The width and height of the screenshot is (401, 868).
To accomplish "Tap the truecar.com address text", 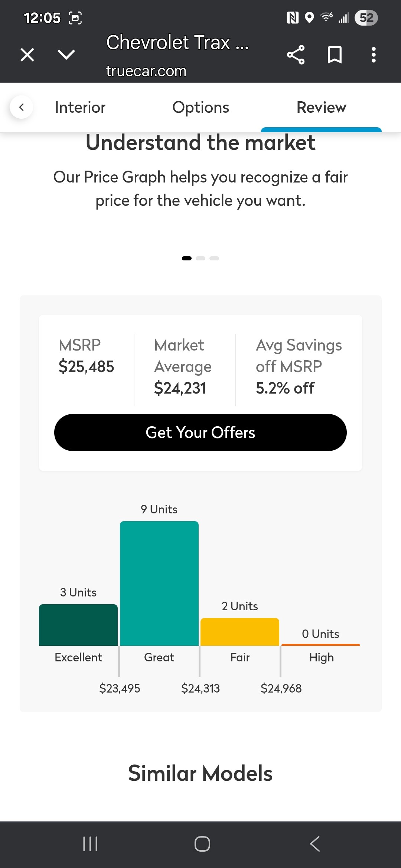I will 146,71.
